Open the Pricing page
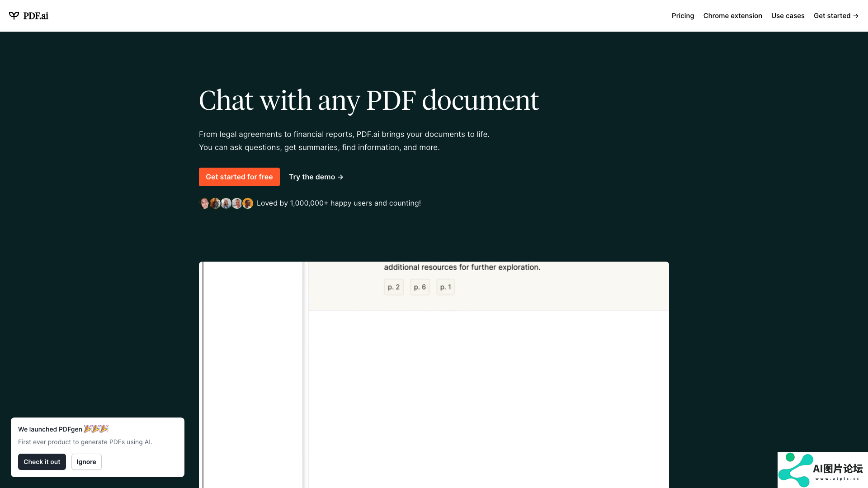The image size is (868, 488). [683, 16]
